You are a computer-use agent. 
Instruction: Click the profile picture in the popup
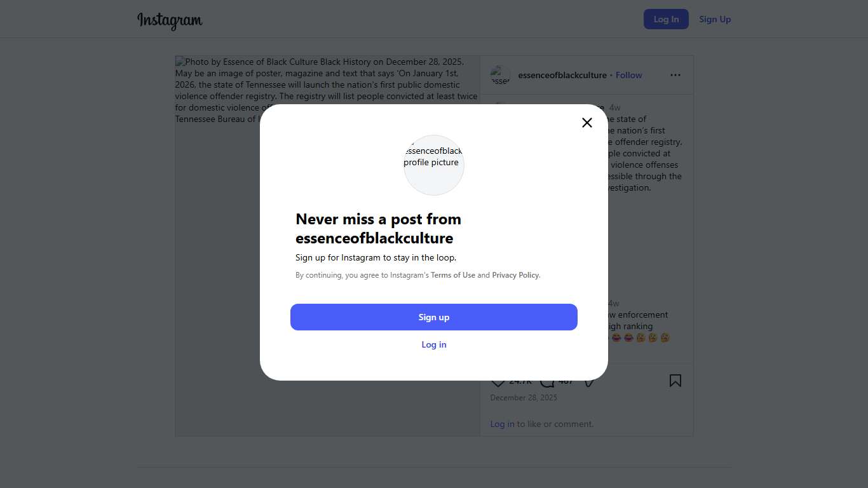(x=434, y=165)
